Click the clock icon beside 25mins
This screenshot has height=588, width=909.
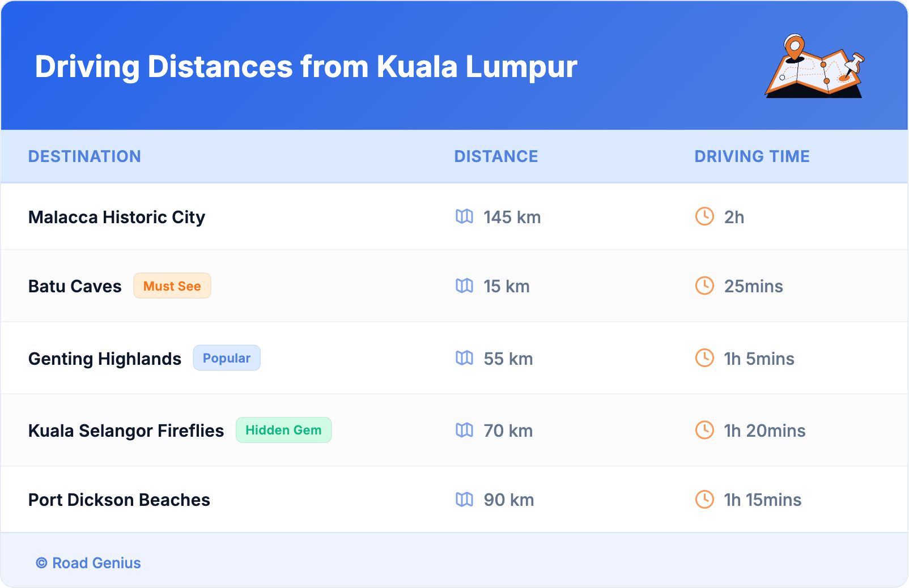pos(704,286)
